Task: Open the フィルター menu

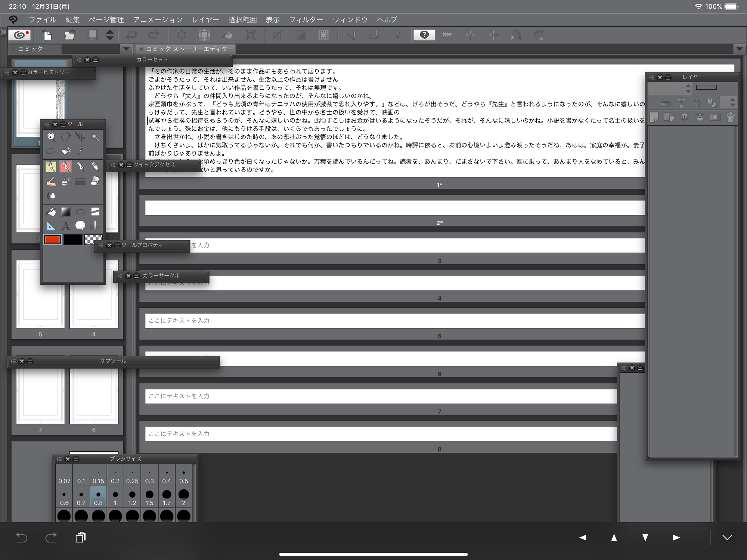Action: (306, 20)
